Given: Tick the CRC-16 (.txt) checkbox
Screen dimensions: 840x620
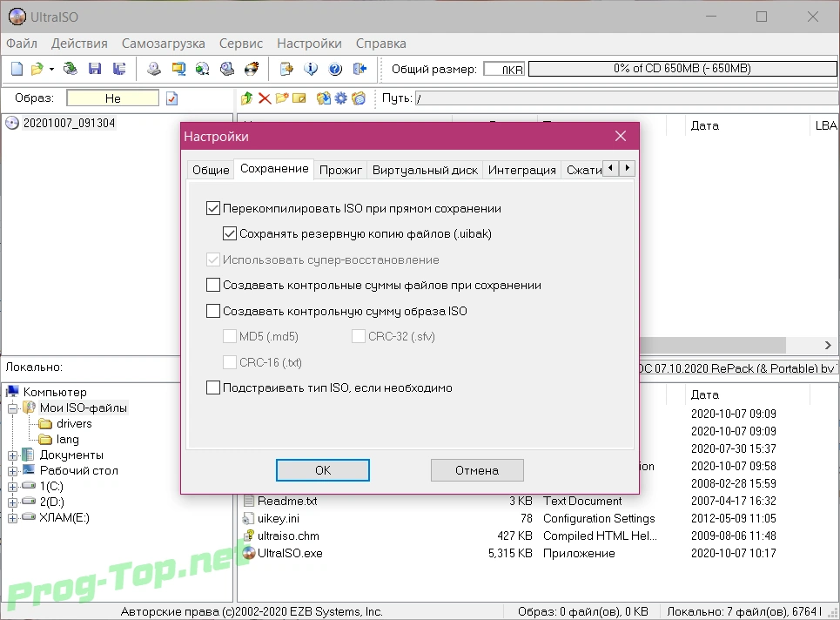Looking at the screenshot, I should click(230, 362).
